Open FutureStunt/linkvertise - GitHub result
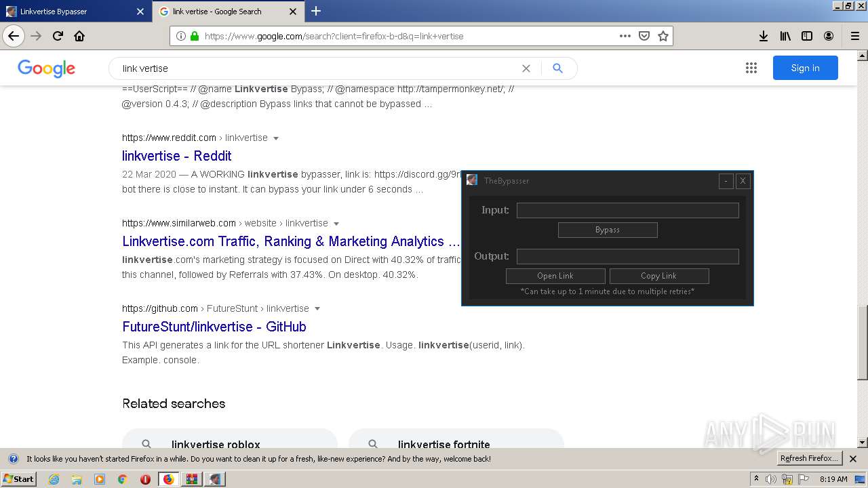The width and height of the screenshot is (868, 488). (x=214, y=327)
